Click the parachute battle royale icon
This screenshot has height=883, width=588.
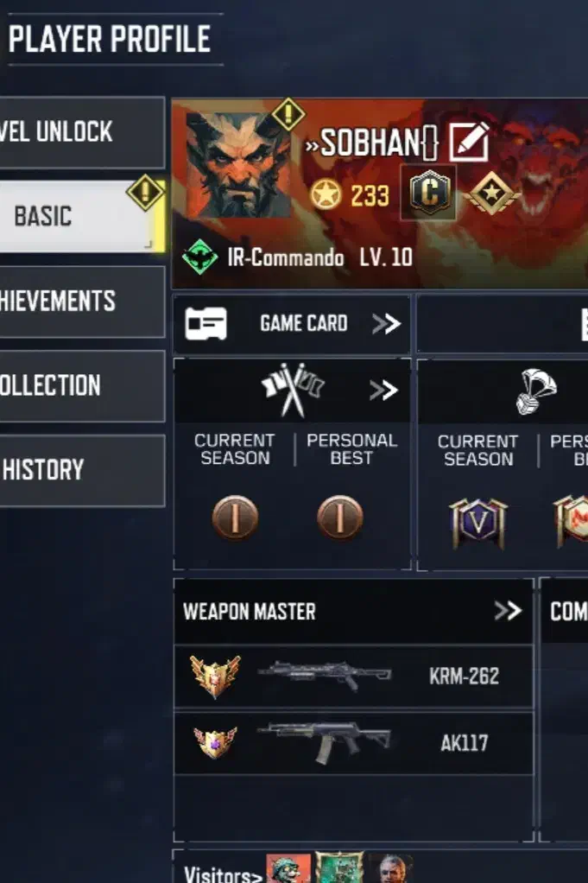[535, 391]
